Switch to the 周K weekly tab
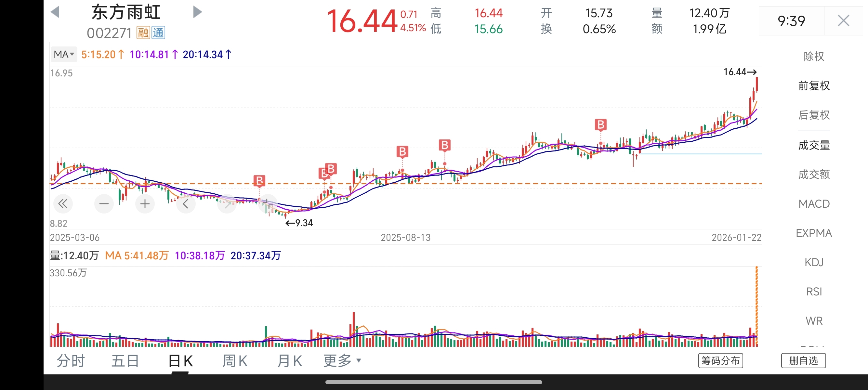Viewport: 868px width, 390px height. 235,361
